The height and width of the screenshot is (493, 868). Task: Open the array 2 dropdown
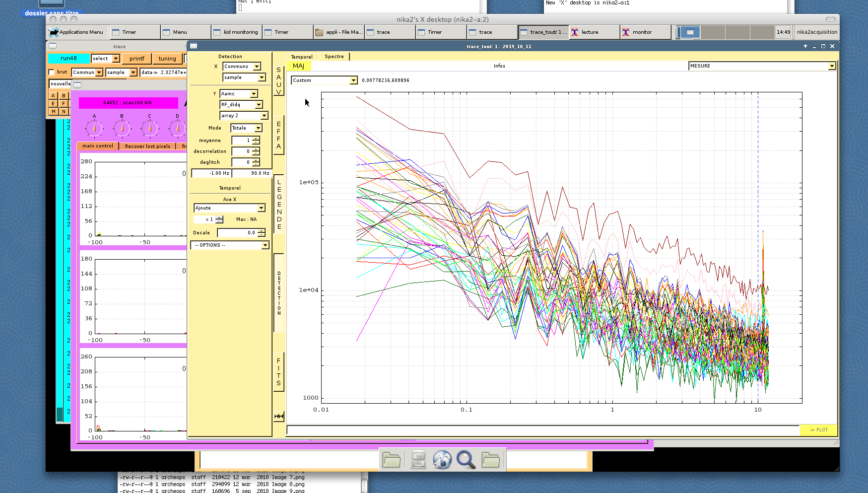point(264,116)
